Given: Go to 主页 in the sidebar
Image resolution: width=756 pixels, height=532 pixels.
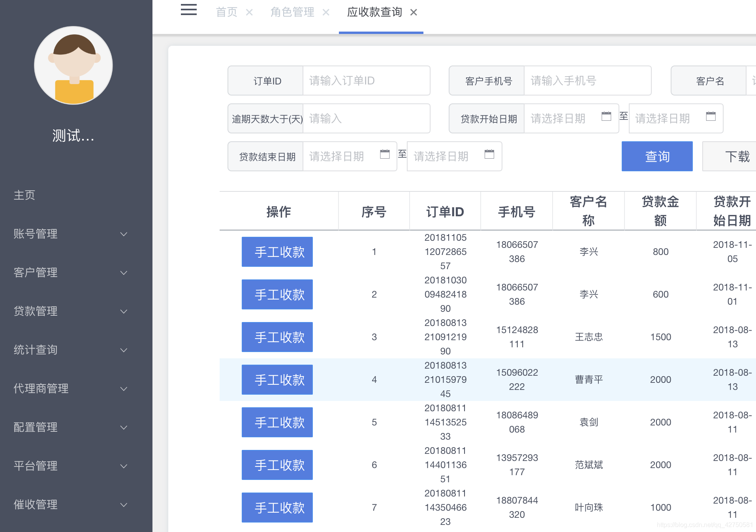Looking at the screenshot, I should [24, 195].
